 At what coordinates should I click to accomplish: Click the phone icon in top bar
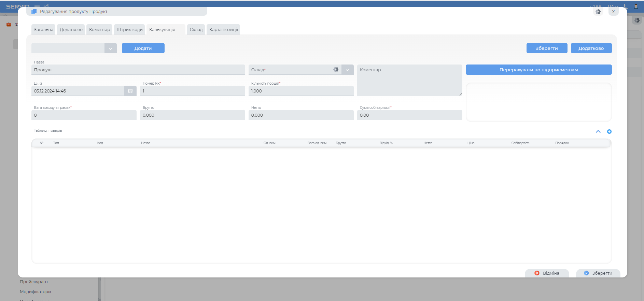625,6
